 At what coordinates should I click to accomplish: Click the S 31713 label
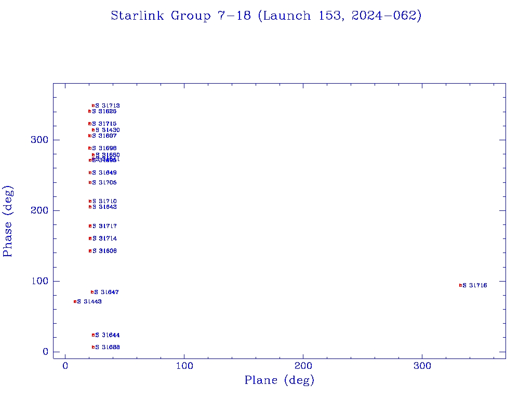[x=107, y=106]
